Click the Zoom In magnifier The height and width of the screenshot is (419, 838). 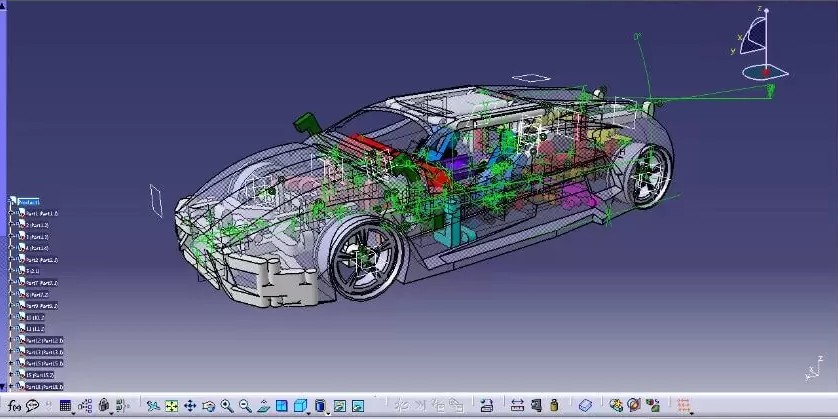click(227, 406)
